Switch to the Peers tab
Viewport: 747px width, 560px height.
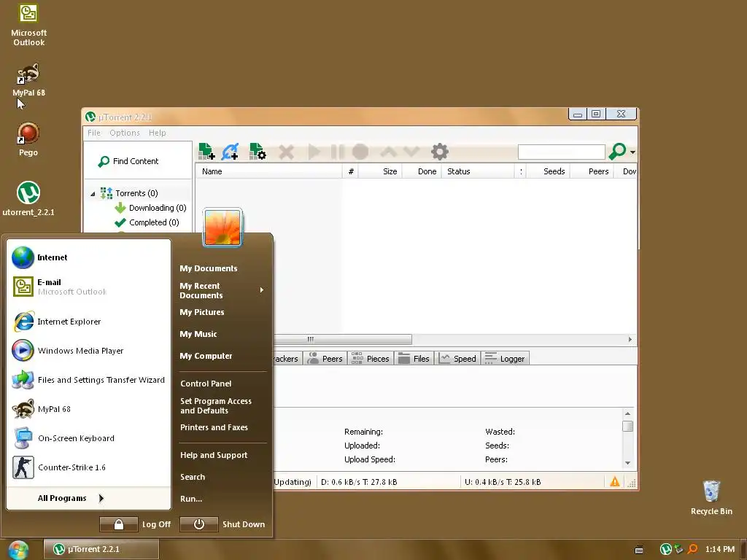click(x=325, y=359)
